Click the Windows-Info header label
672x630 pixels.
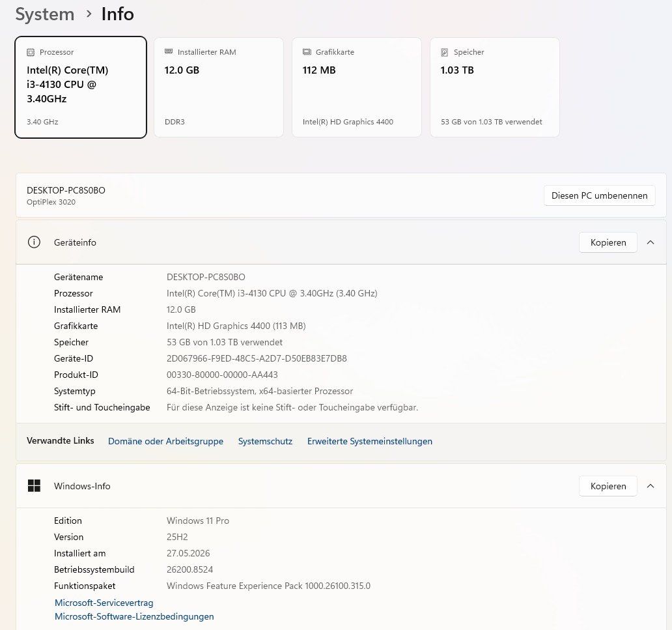82,486
